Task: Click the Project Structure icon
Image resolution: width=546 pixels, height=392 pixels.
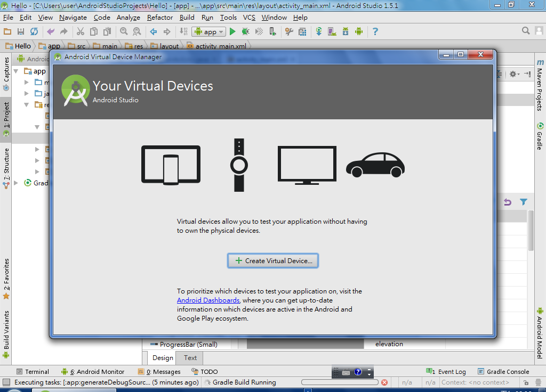Action: click(x=302, y=31)
